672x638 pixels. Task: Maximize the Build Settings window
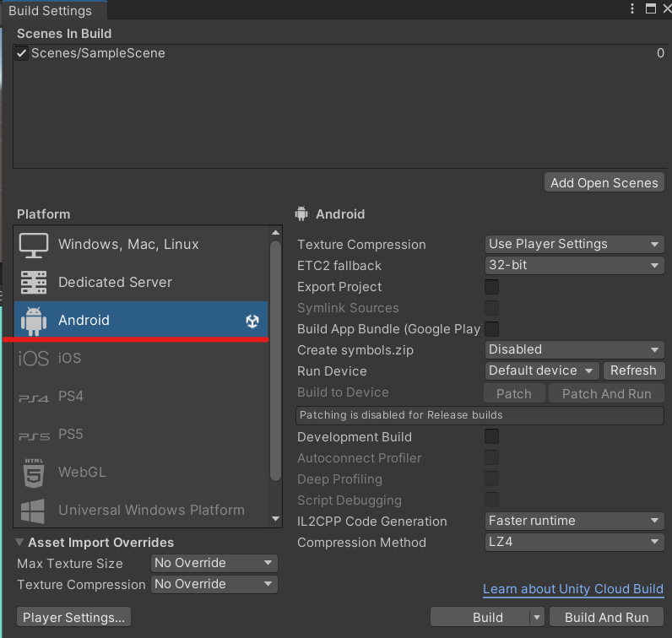[x=651, y=8]
